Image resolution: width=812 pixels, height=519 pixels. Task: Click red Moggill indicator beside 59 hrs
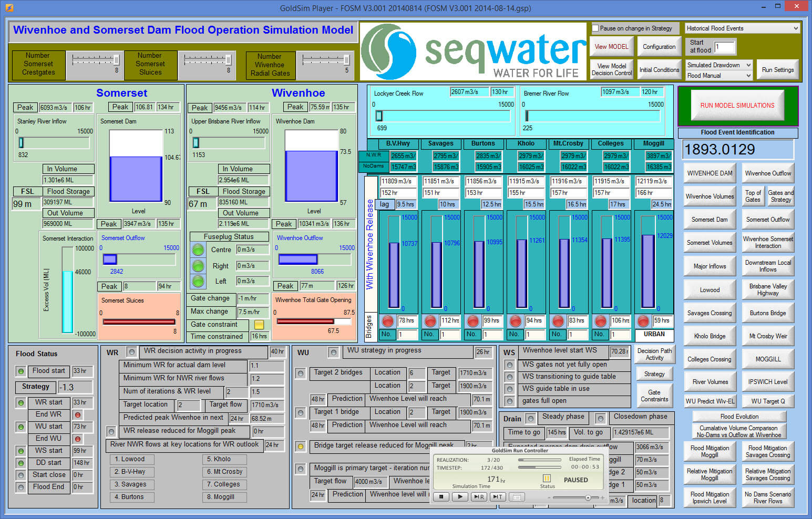[643, 320]
